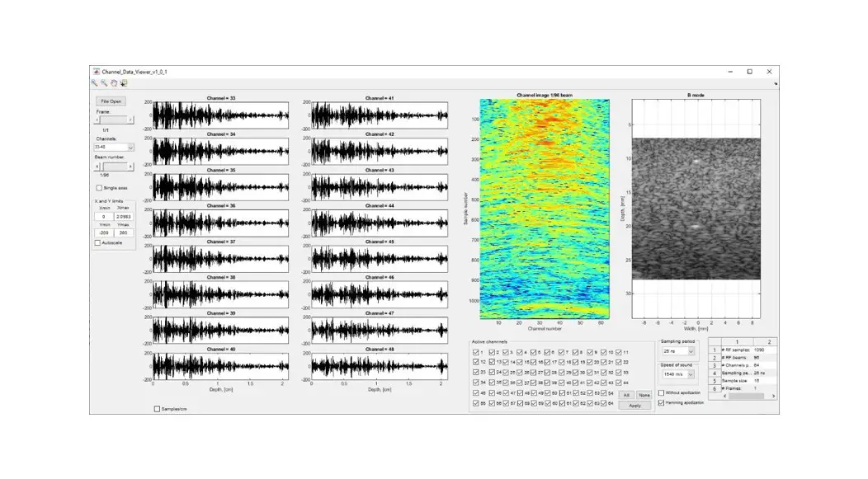Click the Xmin input field
The image size is (868, 479).
pos(104,217)
